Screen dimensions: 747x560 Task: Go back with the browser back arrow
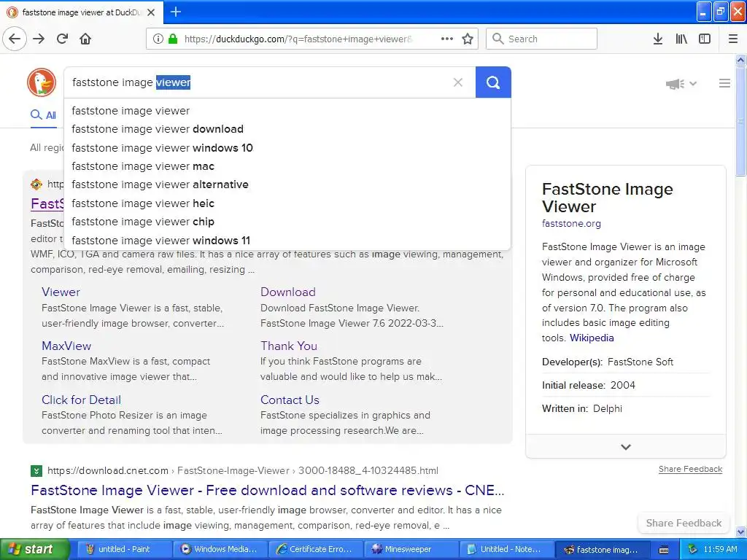15,39
